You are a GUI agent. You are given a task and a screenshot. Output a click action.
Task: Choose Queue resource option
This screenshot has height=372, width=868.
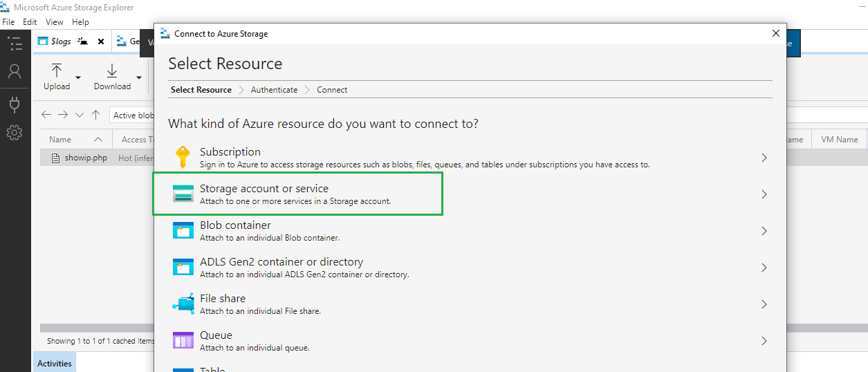470,341
